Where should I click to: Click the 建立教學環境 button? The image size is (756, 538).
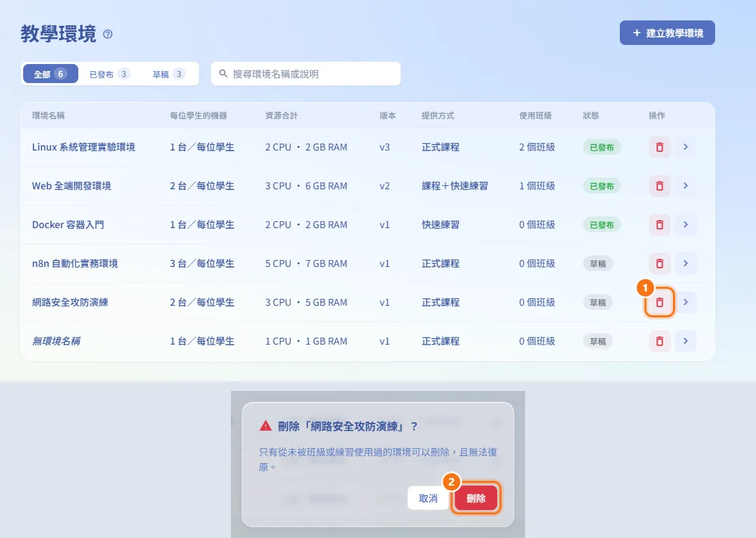click(x=667, y=33)
